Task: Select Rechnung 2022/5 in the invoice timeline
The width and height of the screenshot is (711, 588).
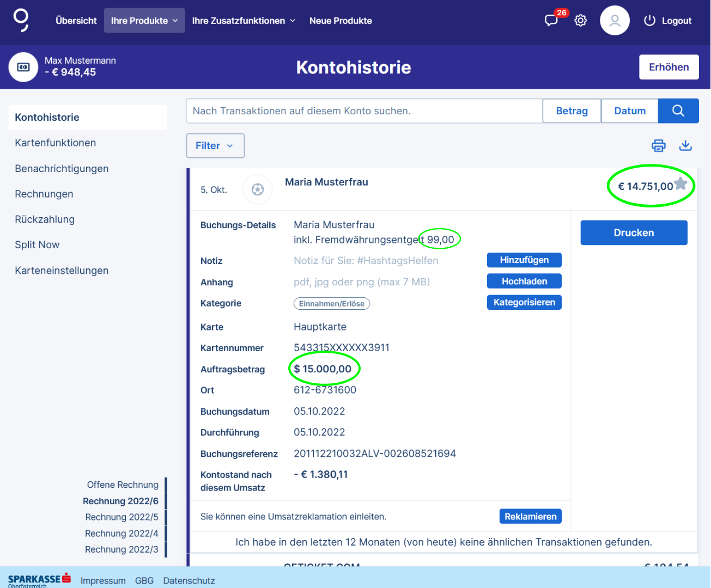Action: 121,517
